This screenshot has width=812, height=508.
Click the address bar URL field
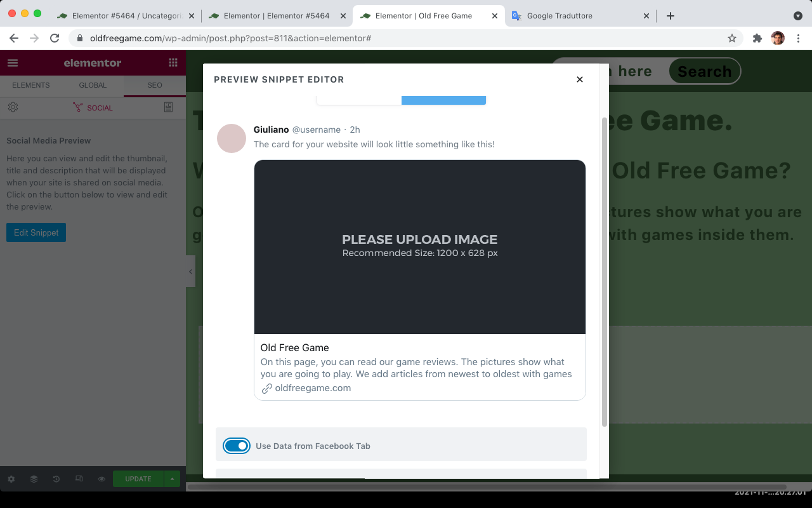click(x=406, y=38)
